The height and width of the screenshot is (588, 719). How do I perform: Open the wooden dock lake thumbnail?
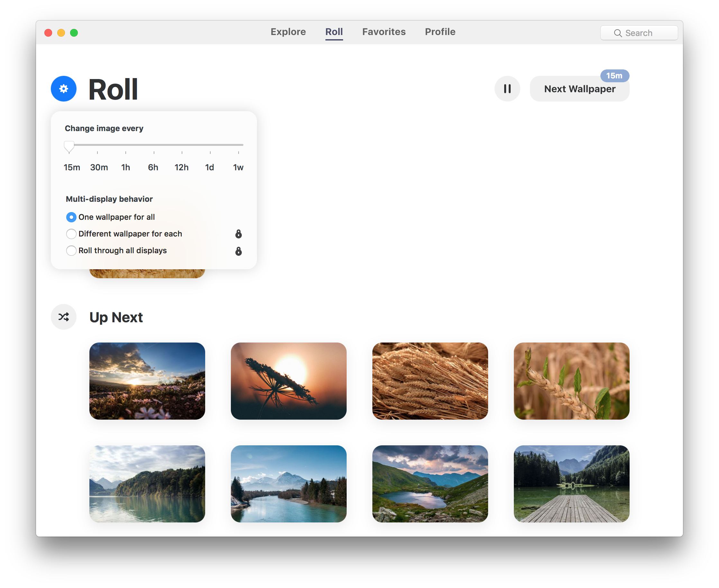(571, 484)
